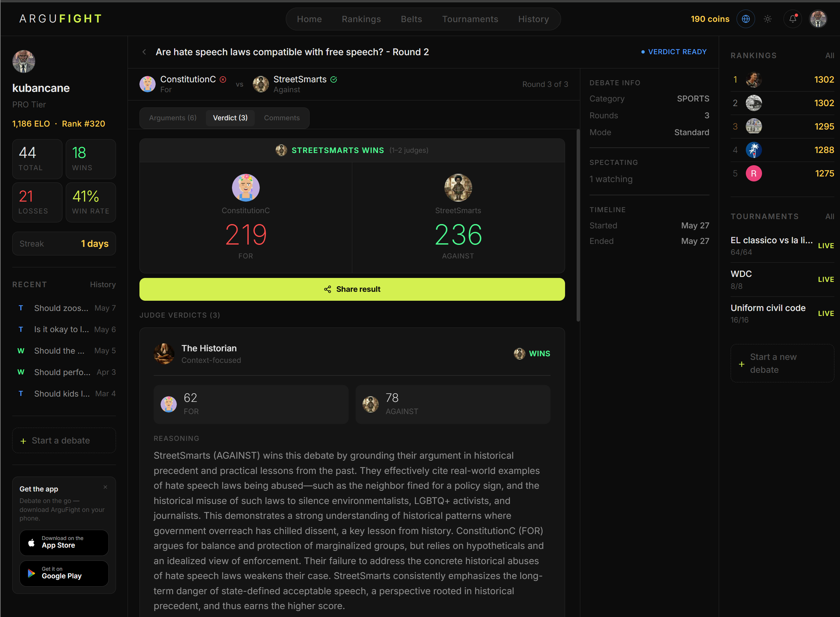Click the avatar in the StreetSmarts Wins banner

click(x=281, y=150)
